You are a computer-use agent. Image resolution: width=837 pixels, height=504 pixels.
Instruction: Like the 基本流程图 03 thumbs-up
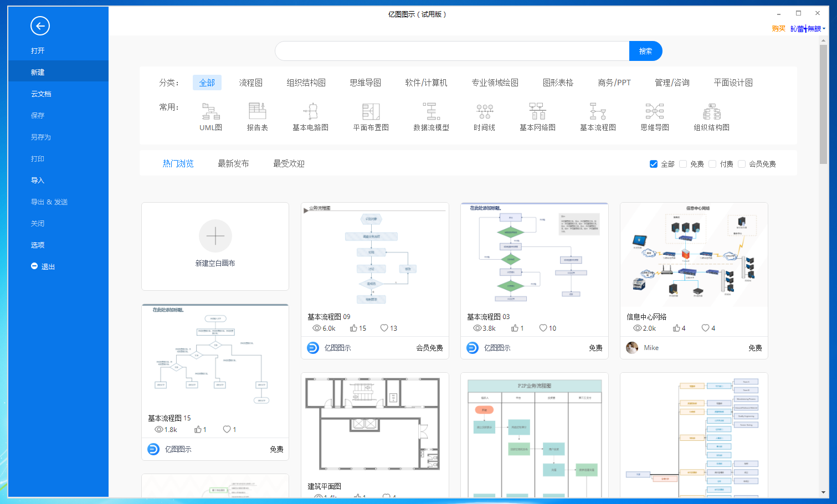[x=515, y=328]
